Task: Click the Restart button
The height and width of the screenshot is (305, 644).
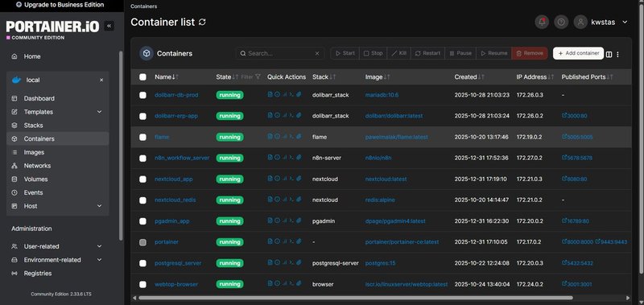Action: [427, 53]
